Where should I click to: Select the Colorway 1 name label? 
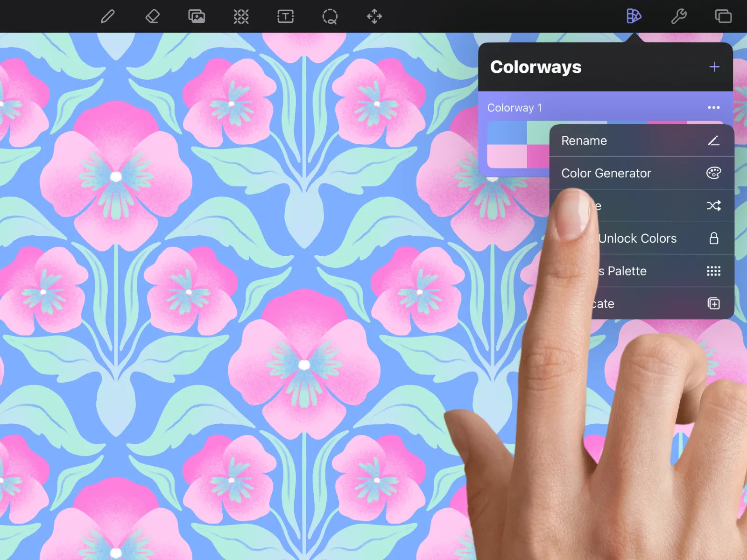(514, 108)
